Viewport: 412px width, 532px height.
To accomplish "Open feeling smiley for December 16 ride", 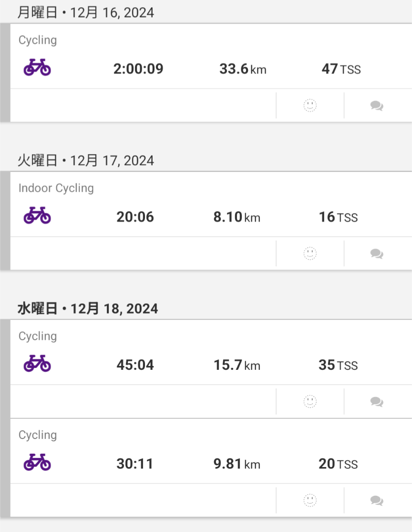I will pyautogui.click(x=310, y=105).
